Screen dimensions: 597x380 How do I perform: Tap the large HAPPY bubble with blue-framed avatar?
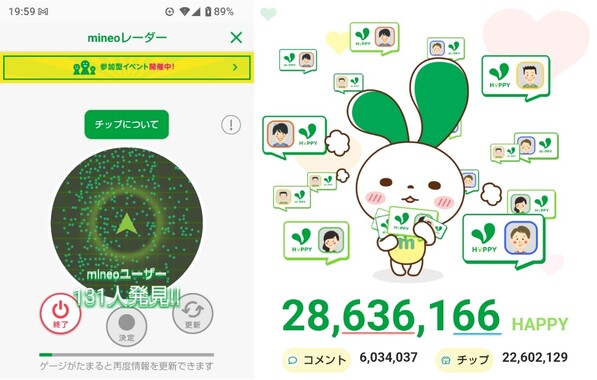[x=504, y=240]
